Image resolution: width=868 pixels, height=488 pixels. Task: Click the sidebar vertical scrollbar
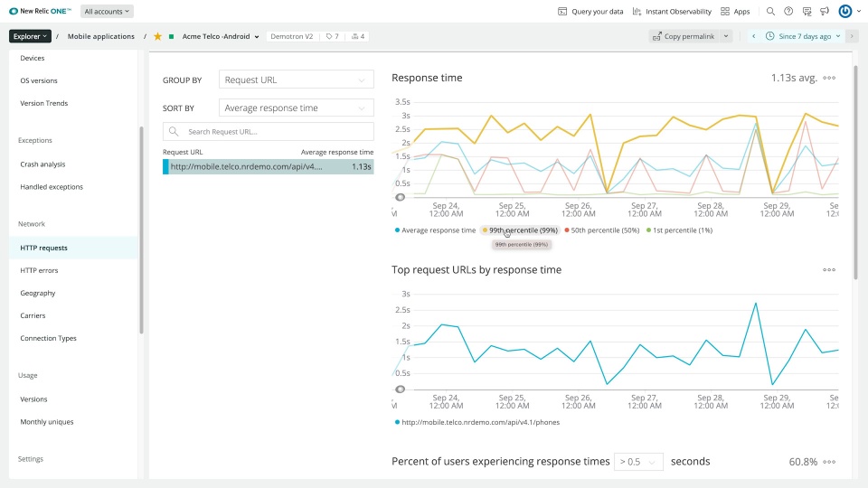[x=141, y=230]
